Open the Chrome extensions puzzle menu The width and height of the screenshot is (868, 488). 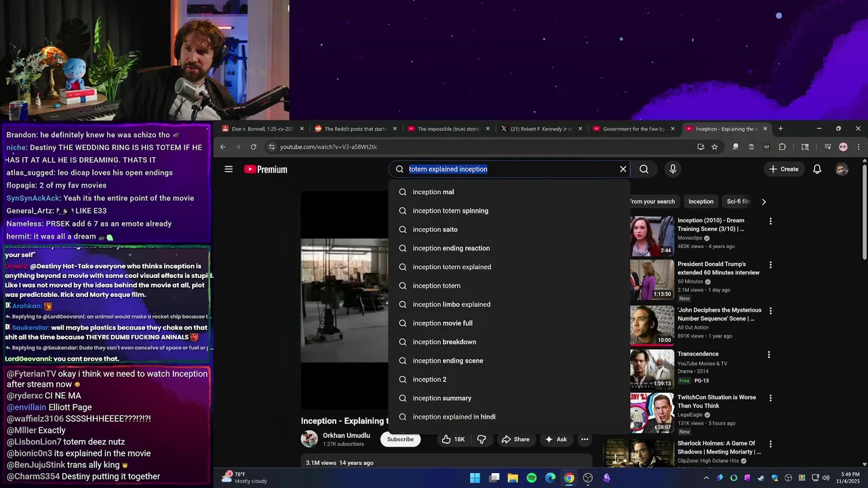pyautogui.click(x=782, y=147)
